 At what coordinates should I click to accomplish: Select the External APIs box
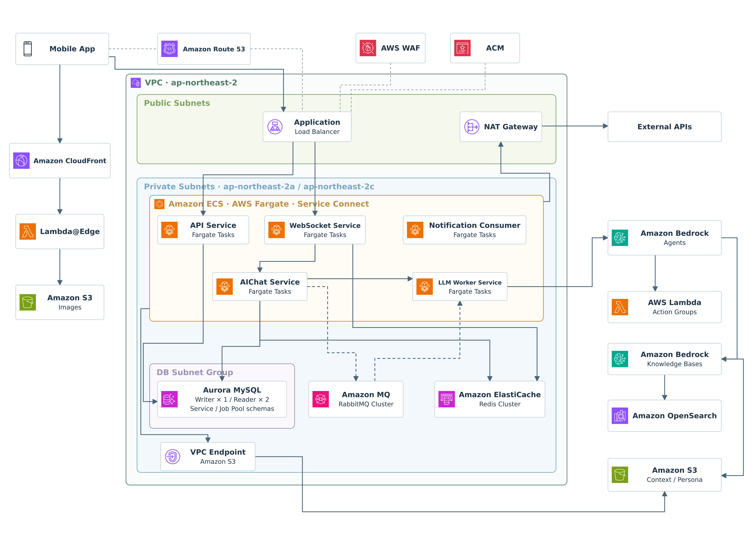664,127
